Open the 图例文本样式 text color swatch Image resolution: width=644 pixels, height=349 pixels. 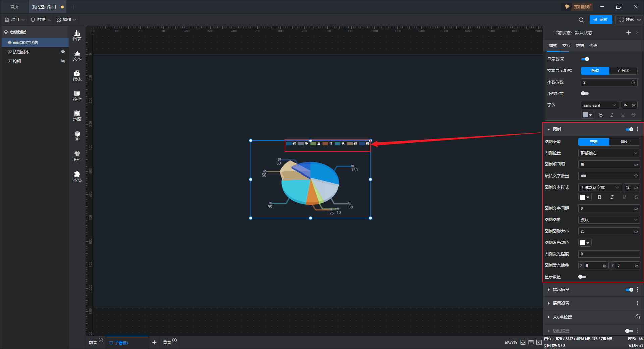[x=585, y=197]
